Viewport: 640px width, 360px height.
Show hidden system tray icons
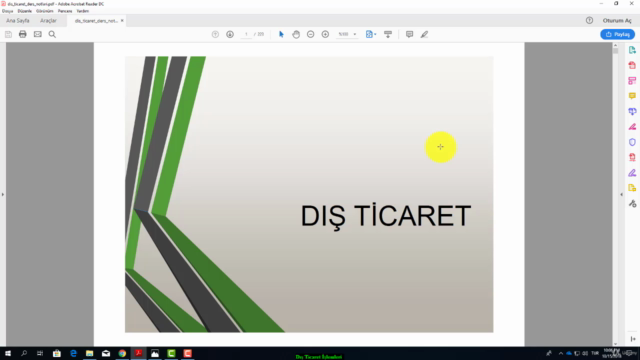(561, 353)
